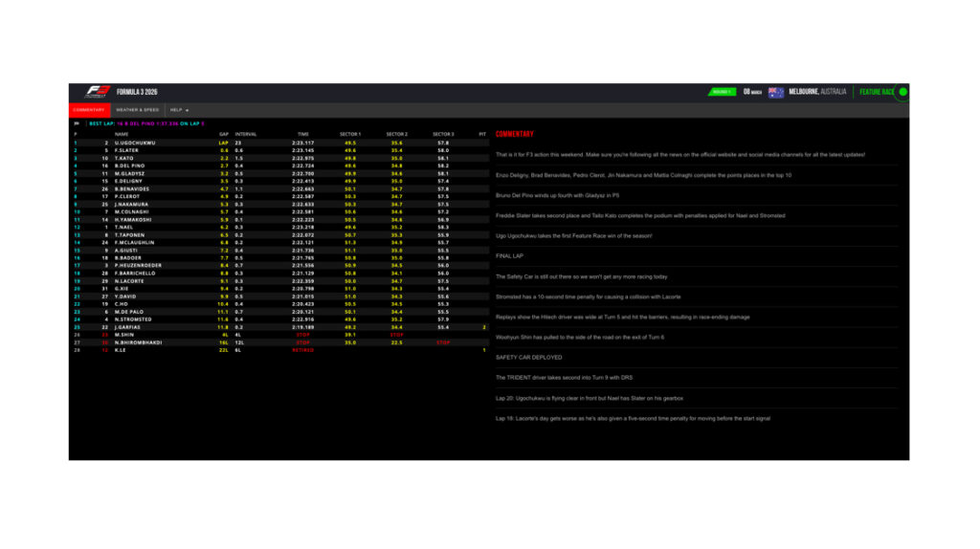This screenshot has width=980, height=549.
Task: Click Ugochukwu's lap time 2:23.117
Action: [303, 143]
